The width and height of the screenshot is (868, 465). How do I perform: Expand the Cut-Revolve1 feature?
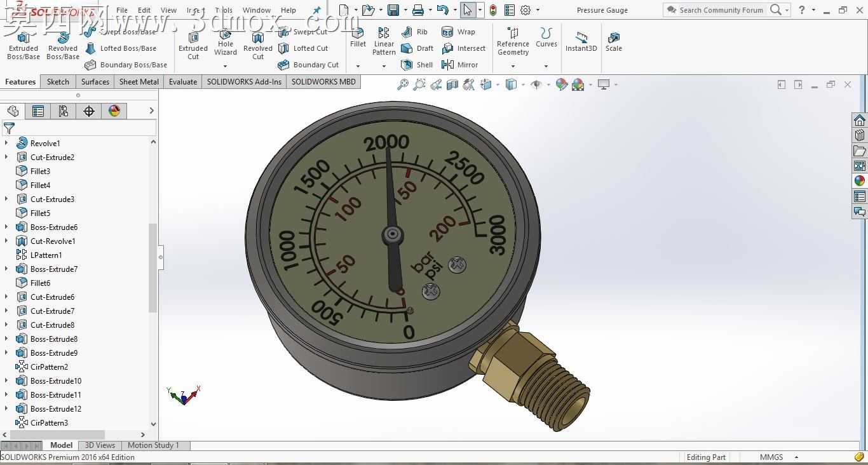6,241
